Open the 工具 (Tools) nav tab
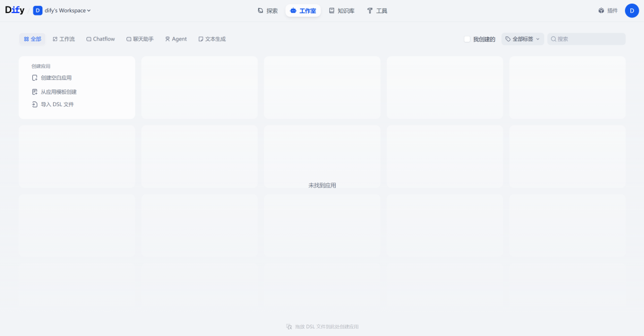 [x=377, y=11]
